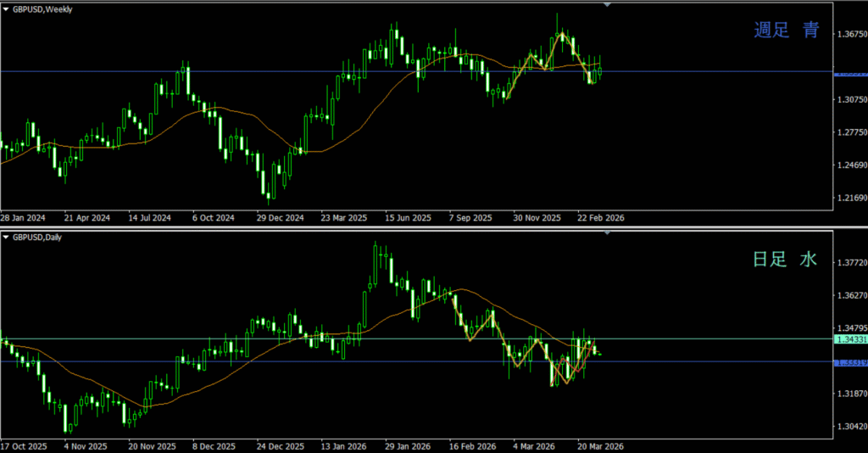Viewport: 868px width, 453px height.
Task: Click the 1.34331 current price tag
Action: click(850, 339)
